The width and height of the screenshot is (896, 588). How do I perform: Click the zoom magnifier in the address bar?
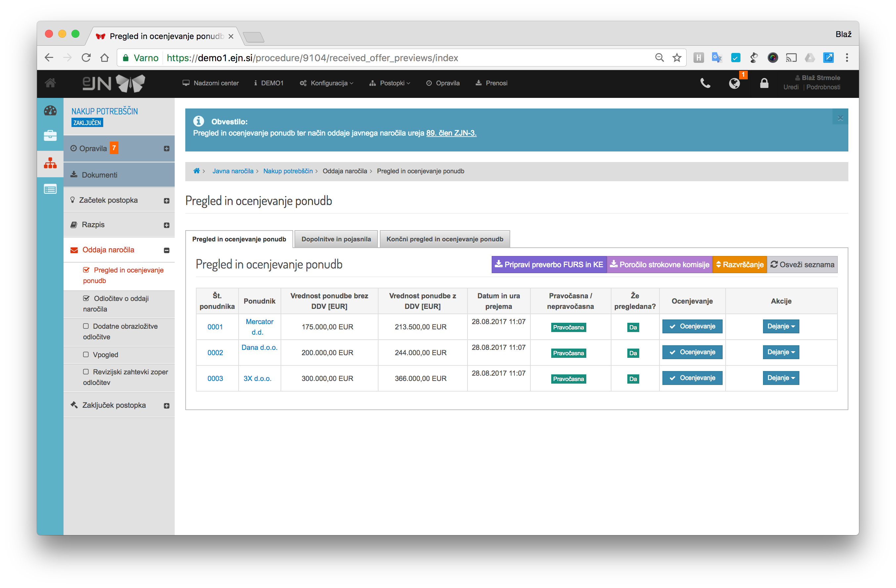tap(659, 58)
